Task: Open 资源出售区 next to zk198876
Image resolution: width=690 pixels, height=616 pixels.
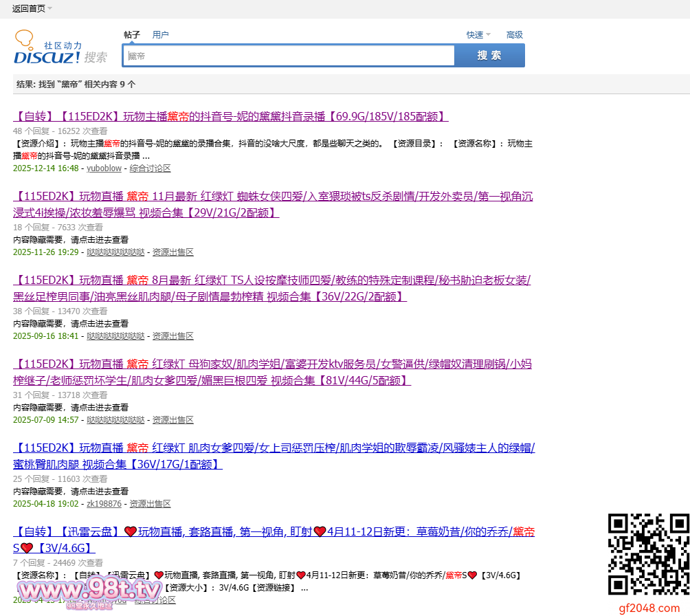Action: pyautogui.click(x=150, y=504)
